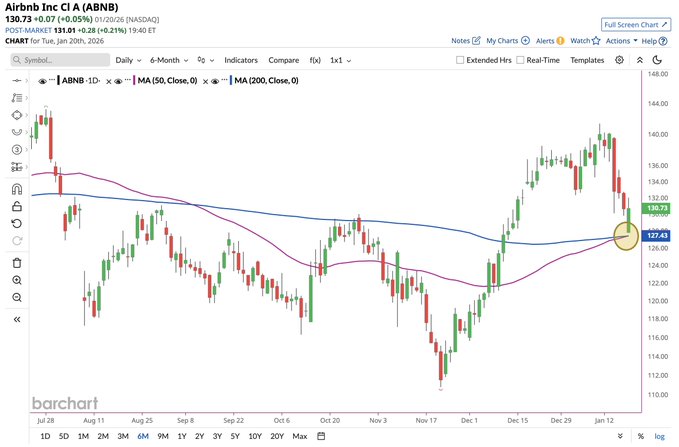Open chart settings gear icon

click(x=619, y=60)
